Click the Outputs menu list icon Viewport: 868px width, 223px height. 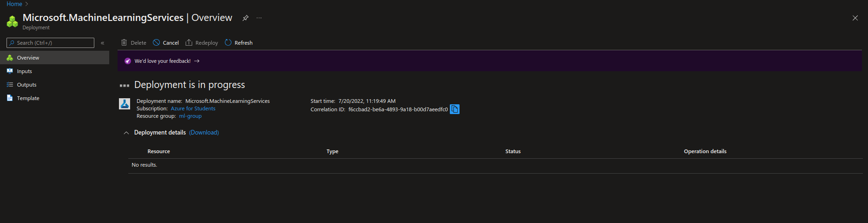[x=10, y=85]
